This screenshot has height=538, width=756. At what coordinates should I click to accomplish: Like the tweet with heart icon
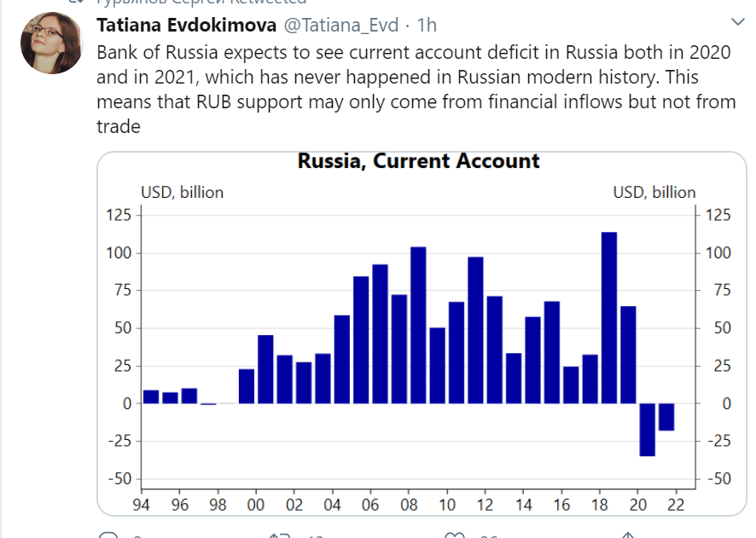click(x=456, y=535)
